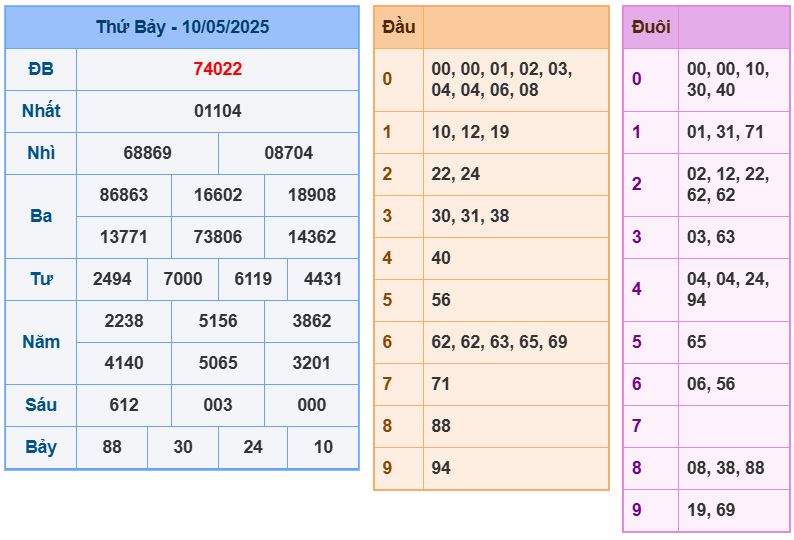This screenshot has height=540, width=794.
Task: Select the Năm prize row label
Action: click(x=41, y=342)
